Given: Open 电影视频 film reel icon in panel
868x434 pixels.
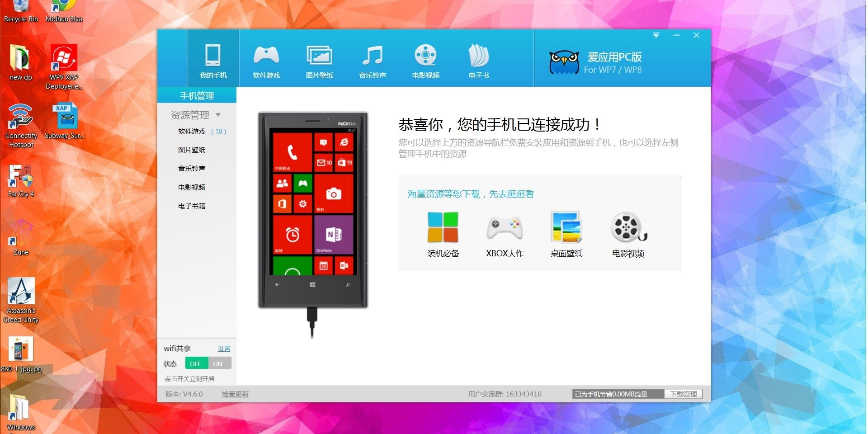Looking at the screenshot, I should click(x=628, y=227).
